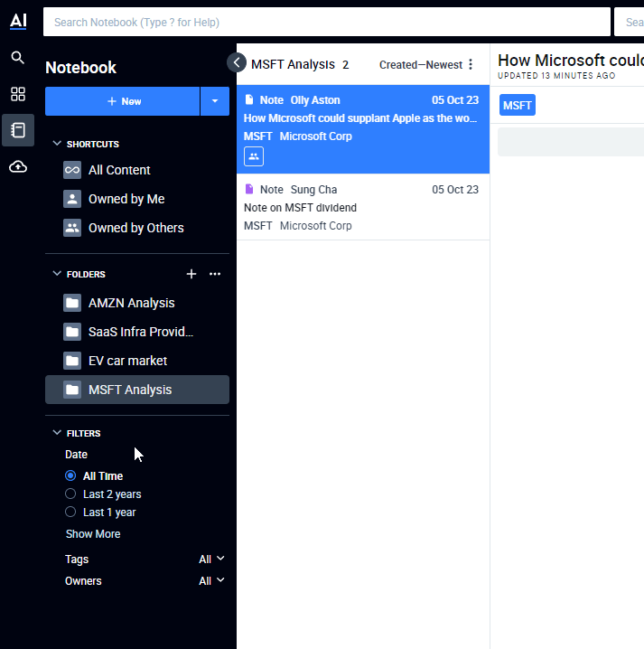Viewport: 644px width, 649px height.
Task: Open the Note on MSFT dividend note
Action: click(x=363, y=207)
